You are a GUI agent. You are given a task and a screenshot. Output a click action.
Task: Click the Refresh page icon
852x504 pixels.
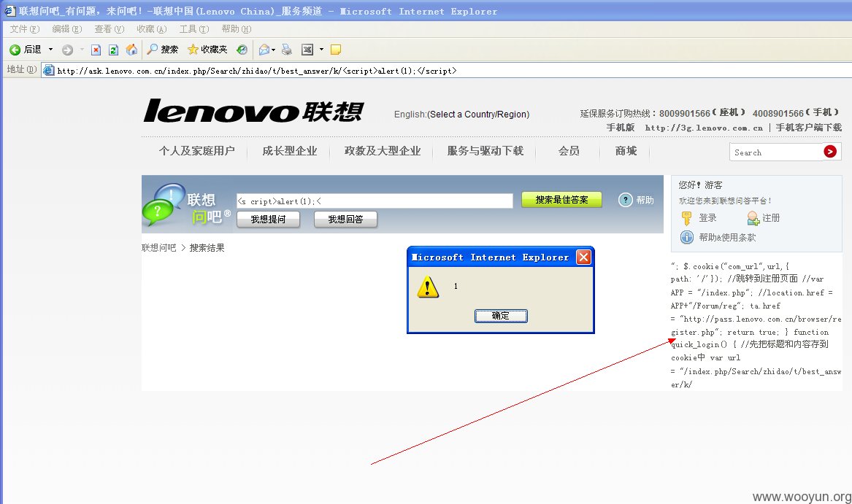point(113,50)
